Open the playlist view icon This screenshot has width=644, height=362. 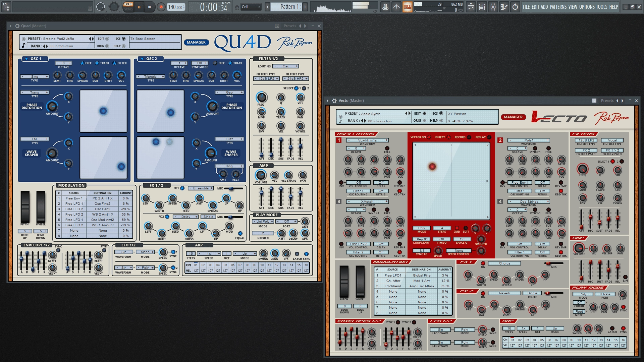click(471, 7)
